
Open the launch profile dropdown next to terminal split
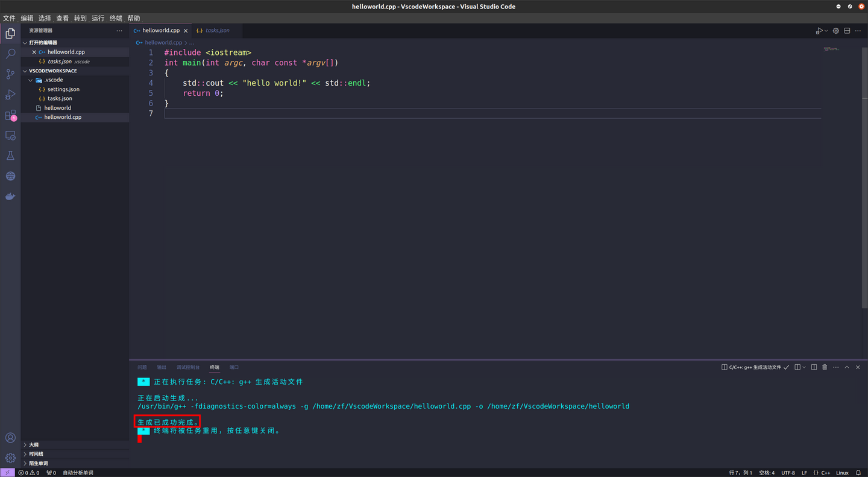tap(804, 367)
